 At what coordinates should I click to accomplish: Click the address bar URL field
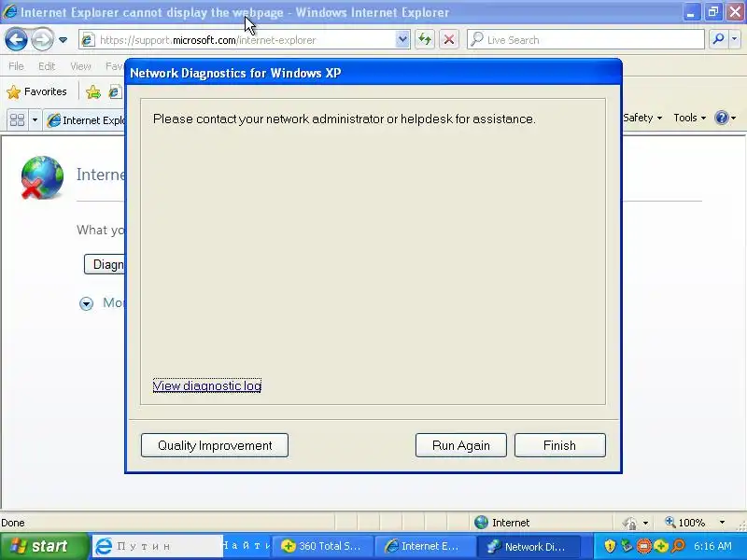point(244,40)
